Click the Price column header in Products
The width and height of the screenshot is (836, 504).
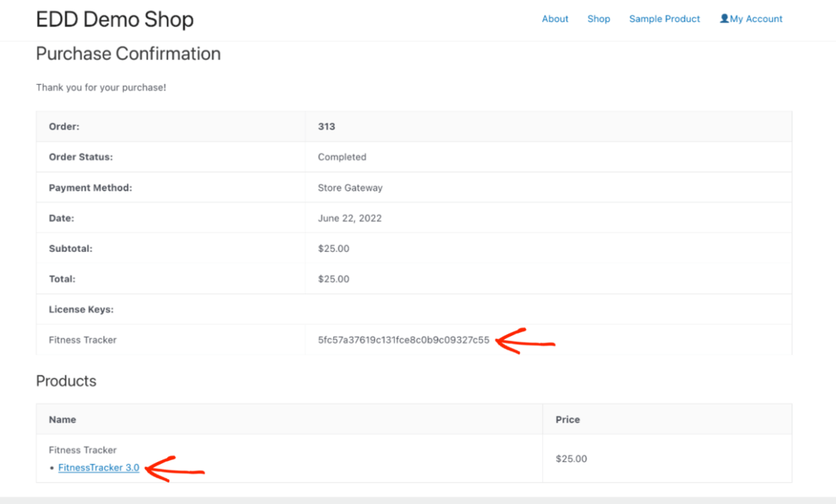567,419
